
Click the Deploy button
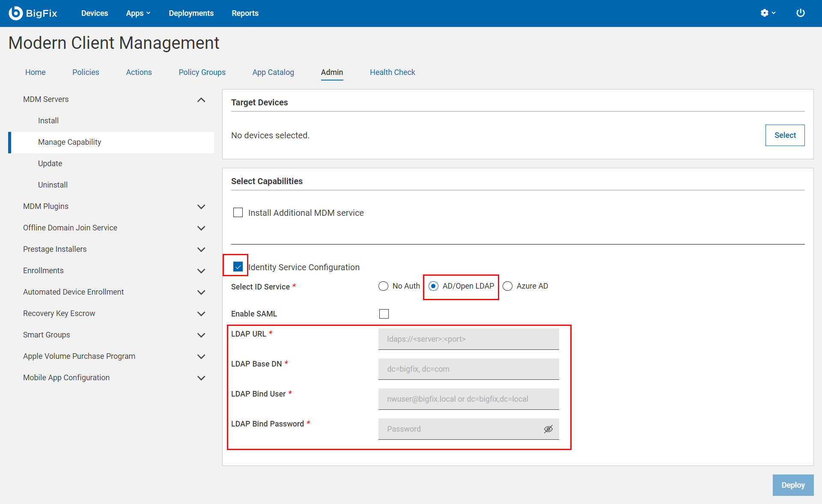click(x=793, y=485)
